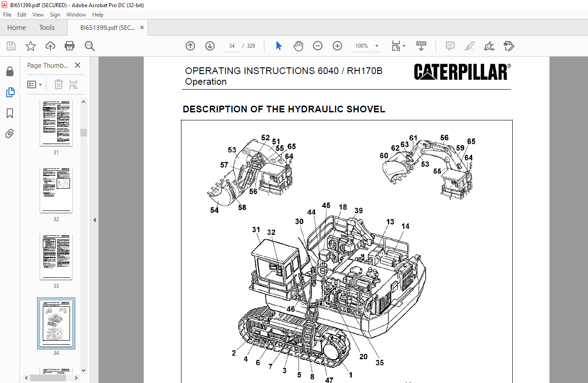Bookmark file with the star icon
Image resolution: width=588 pixels, height=383 pixels.
click(30, 46)
